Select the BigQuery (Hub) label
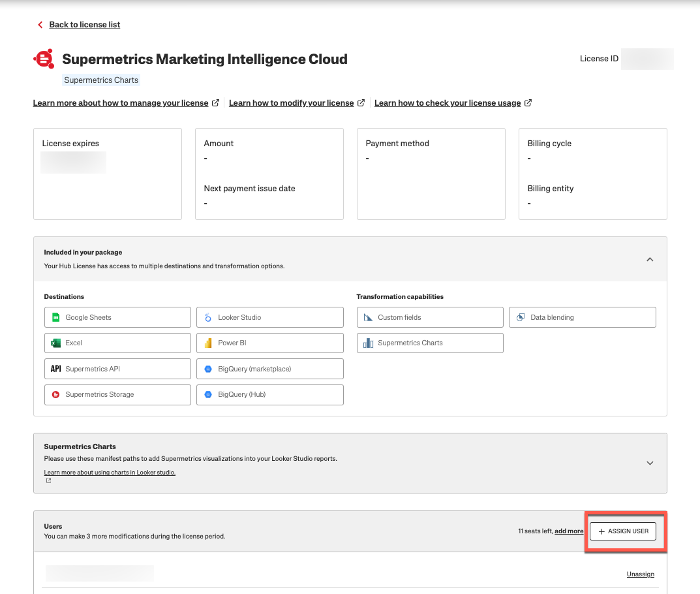The height and width of the screenshot is (594, 700). pos(242,395)
